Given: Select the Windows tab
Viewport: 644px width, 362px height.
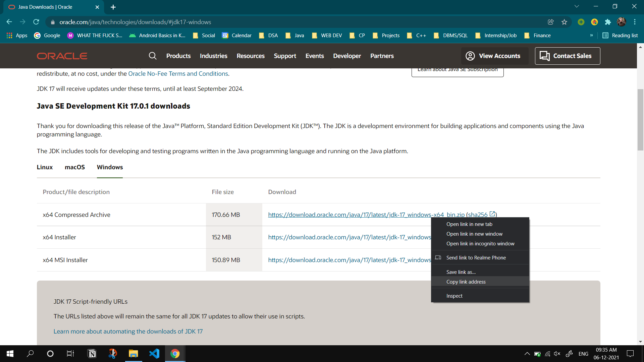Looking at the screenshot, I should click(x=110, y=167).
